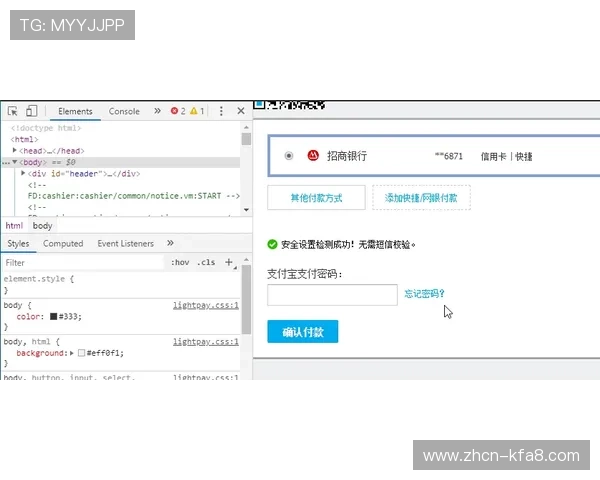This screenshot has height=480, width=600.
Task: Select the html tag line in DOM tree
Action: pos(24,139)
